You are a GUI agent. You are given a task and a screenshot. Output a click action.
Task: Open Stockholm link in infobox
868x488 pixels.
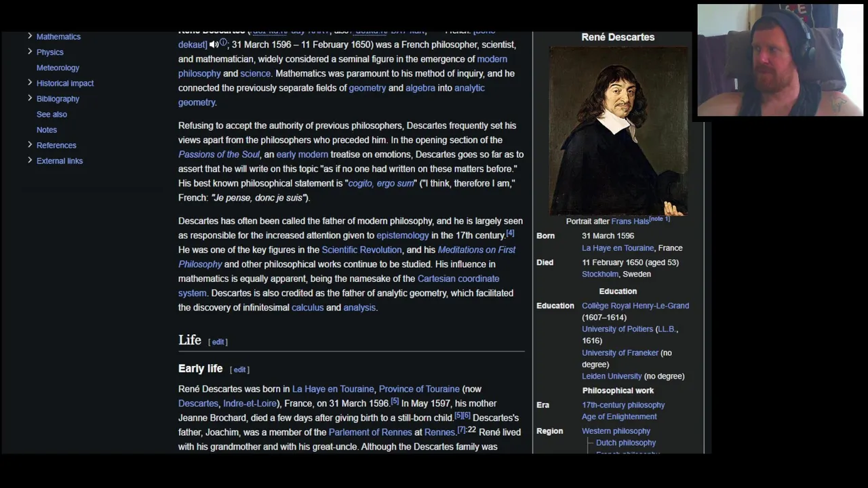600,274
